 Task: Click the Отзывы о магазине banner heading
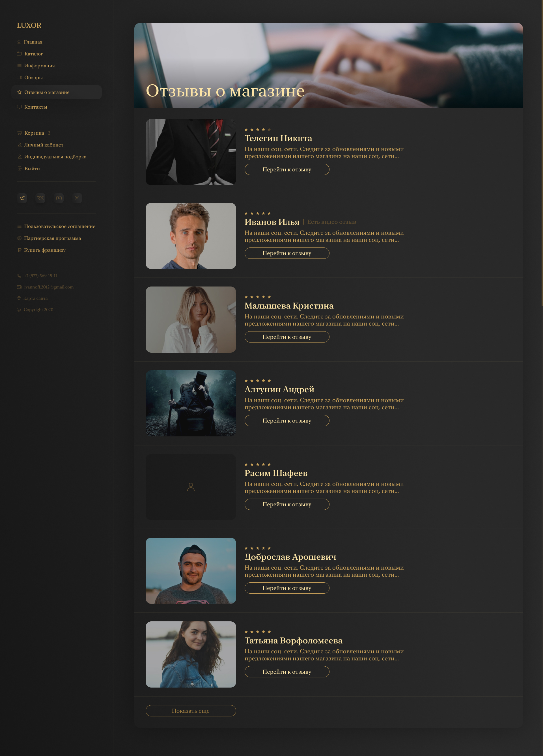coord(225,91)
